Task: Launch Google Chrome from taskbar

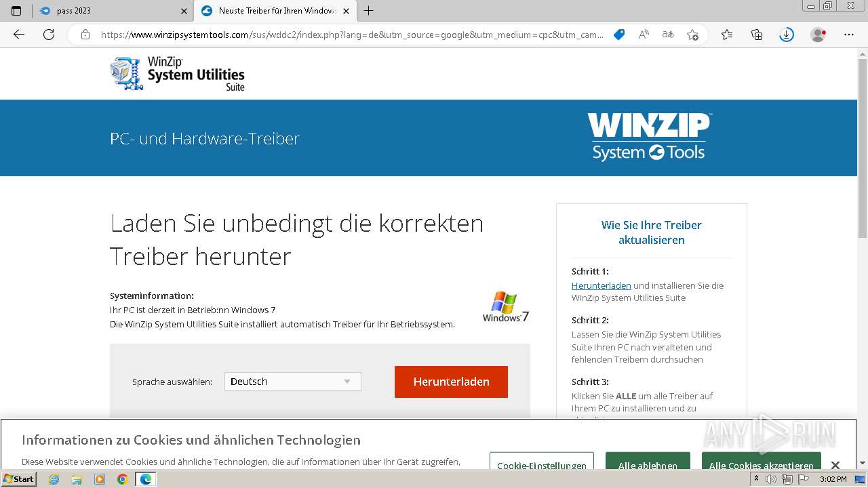Action: [123, 479]
